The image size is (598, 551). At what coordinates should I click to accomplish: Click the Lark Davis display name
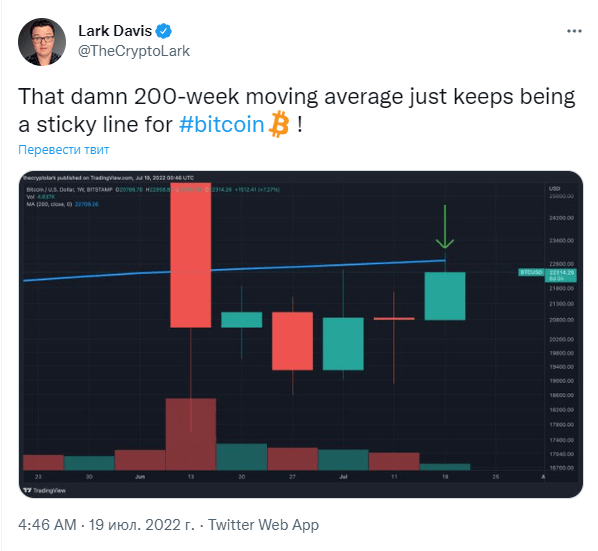pyautogui.click(x=115, y=31)
